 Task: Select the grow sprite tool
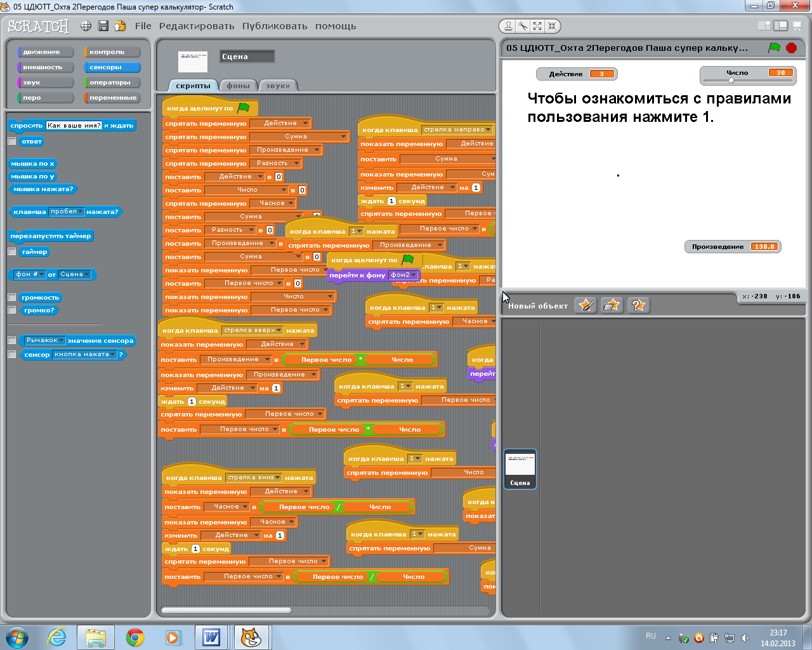tap(537, 26)
